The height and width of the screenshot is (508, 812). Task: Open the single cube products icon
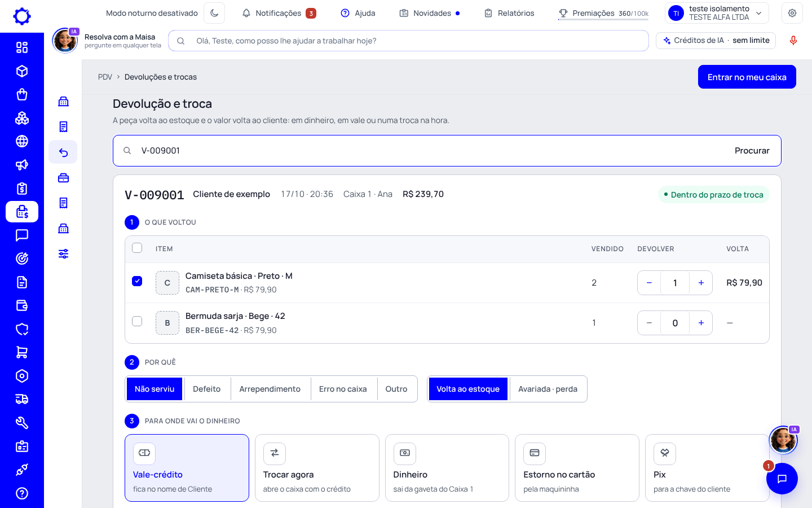click(22, 71)
